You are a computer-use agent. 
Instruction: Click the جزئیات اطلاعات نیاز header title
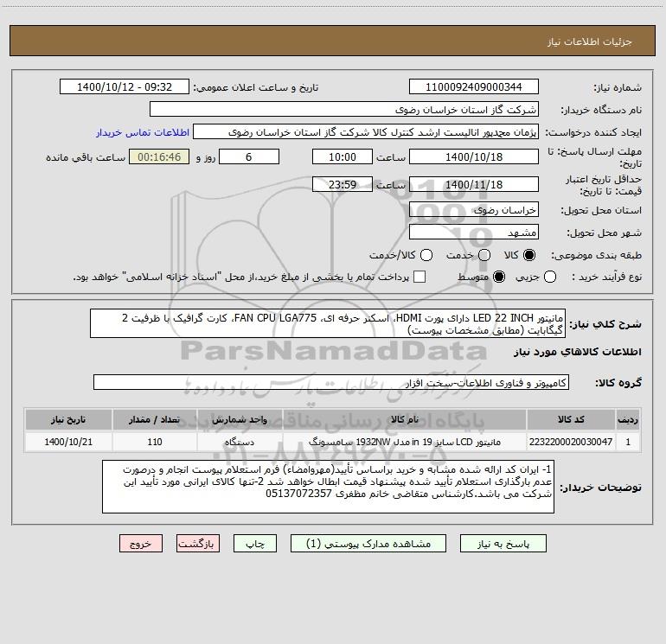[x=590, y=41]
